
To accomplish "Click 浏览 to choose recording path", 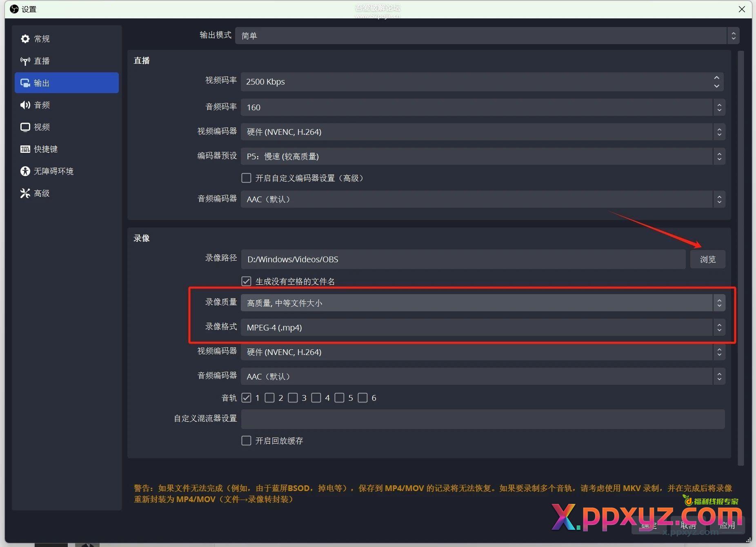I will [x=708, y=259].
